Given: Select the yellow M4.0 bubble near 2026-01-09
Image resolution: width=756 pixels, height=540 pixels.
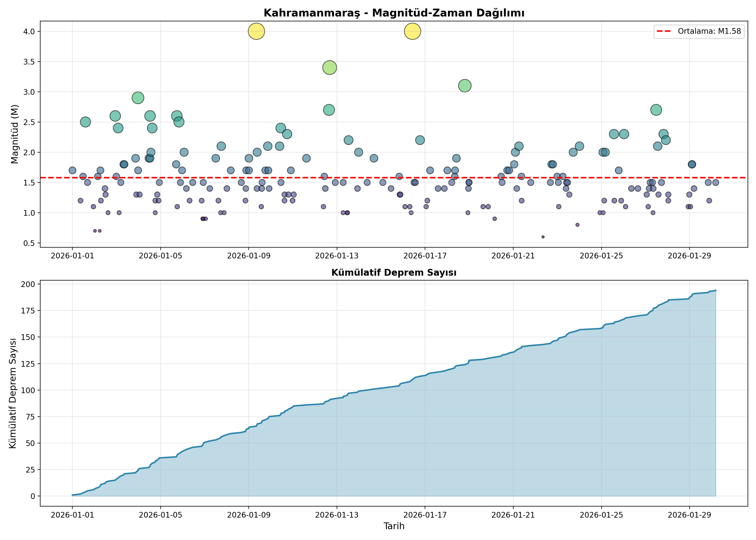Looking at the screenshot, I should coord(256,32).
